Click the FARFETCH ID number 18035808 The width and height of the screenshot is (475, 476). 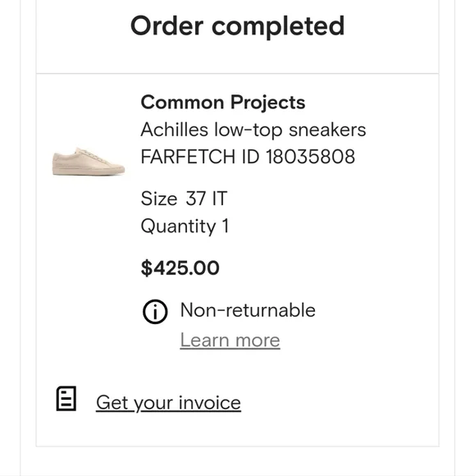click(310, 157)
